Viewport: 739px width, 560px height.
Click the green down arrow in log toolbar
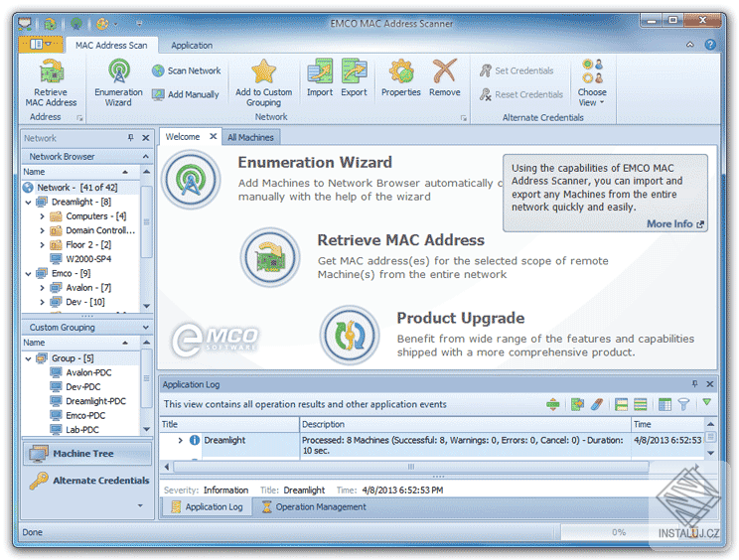pos(706,402)
